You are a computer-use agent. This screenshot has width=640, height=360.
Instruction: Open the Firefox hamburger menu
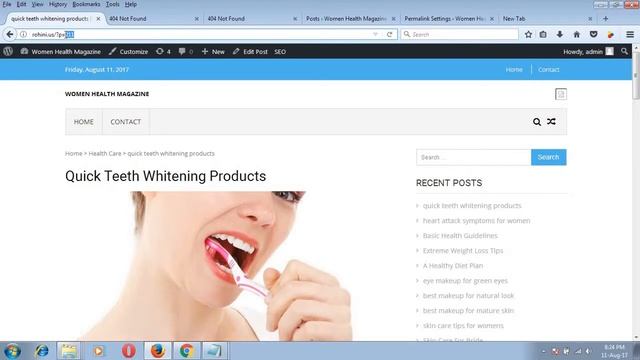pos(630,34)
